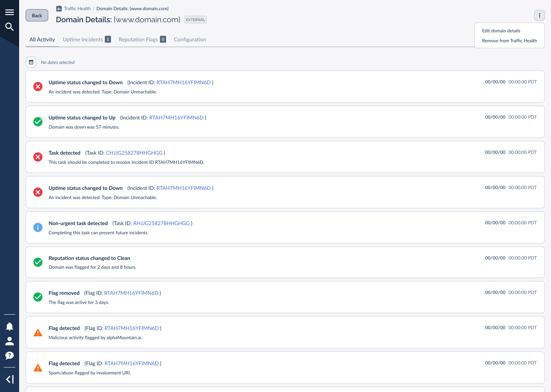Open the hamburger menu in sidebar
Viewport: 551px width, 392px height.
[x=9, y=12]
